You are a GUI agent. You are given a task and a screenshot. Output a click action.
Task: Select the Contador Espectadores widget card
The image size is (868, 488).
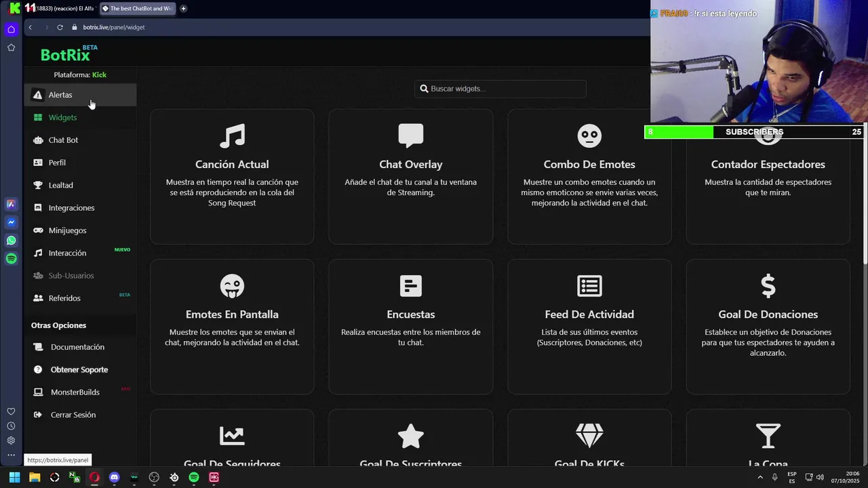768,176
